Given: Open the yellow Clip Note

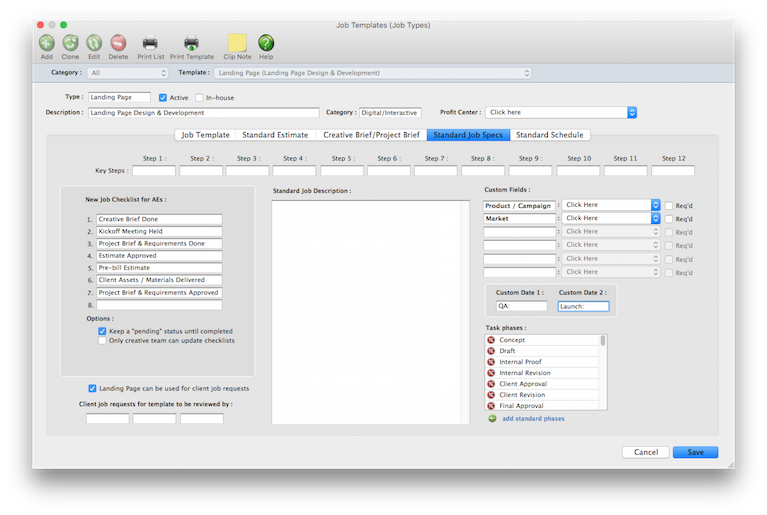Looking at the screenshot, I should [237, 43].
